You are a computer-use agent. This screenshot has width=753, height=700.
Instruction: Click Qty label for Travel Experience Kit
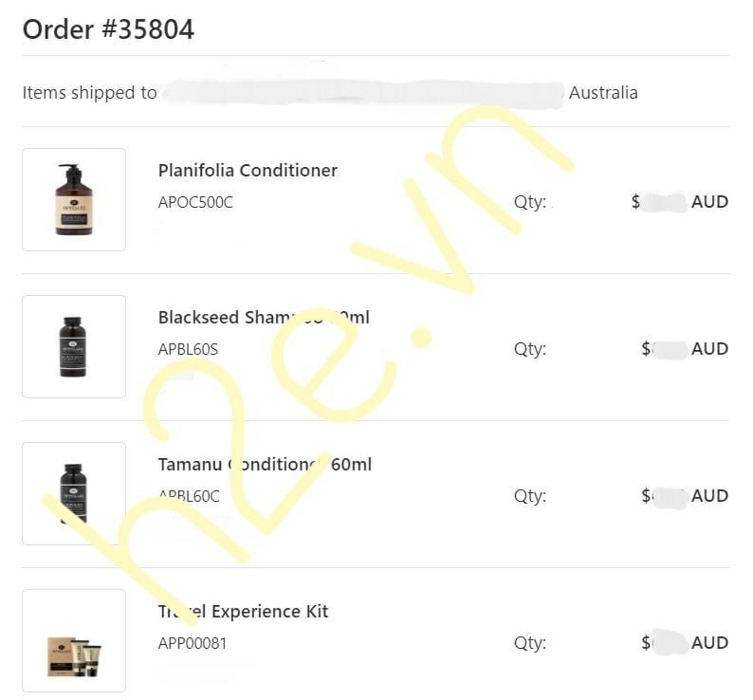point(530,643)
